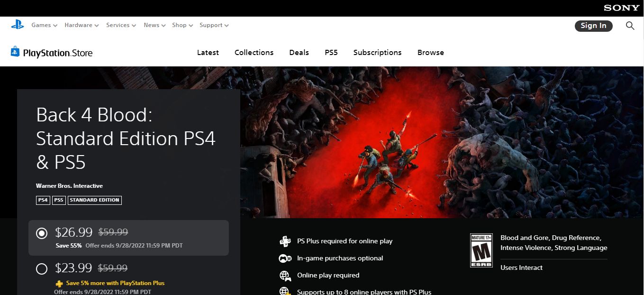
Task: Click 'PS Plus required for online play' text
Action: point(345,241)
